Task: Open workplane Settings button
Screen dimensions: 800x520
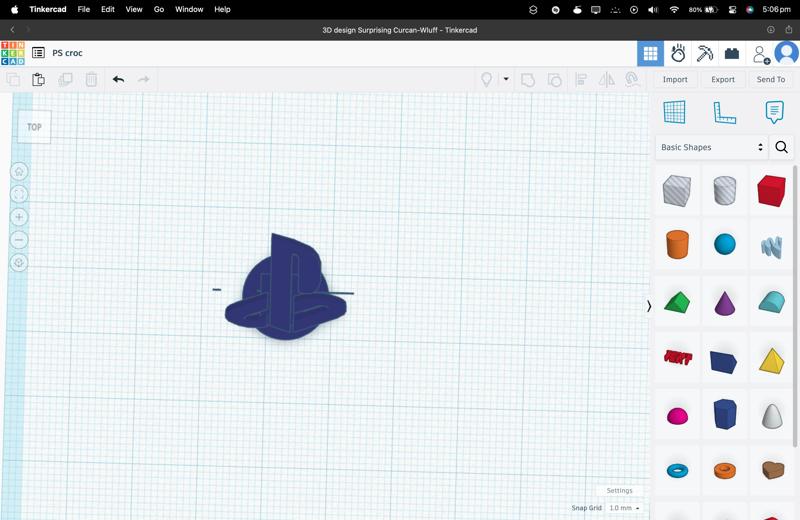Action: tap(619, 490)
